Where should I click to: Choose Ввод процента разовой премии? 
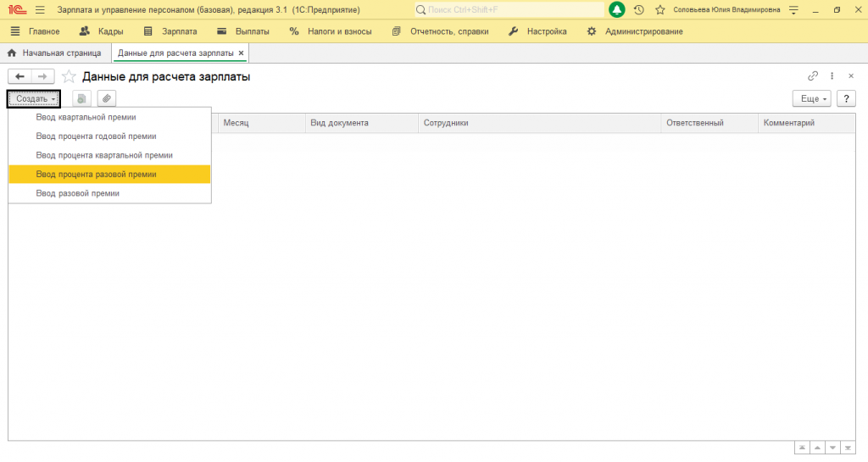(109, 175)
